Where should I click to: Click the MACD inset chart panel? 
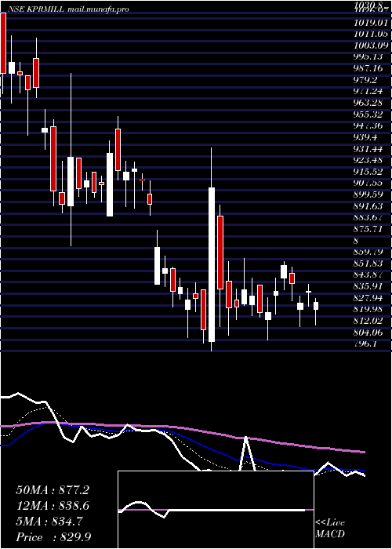tap(216, 510)
